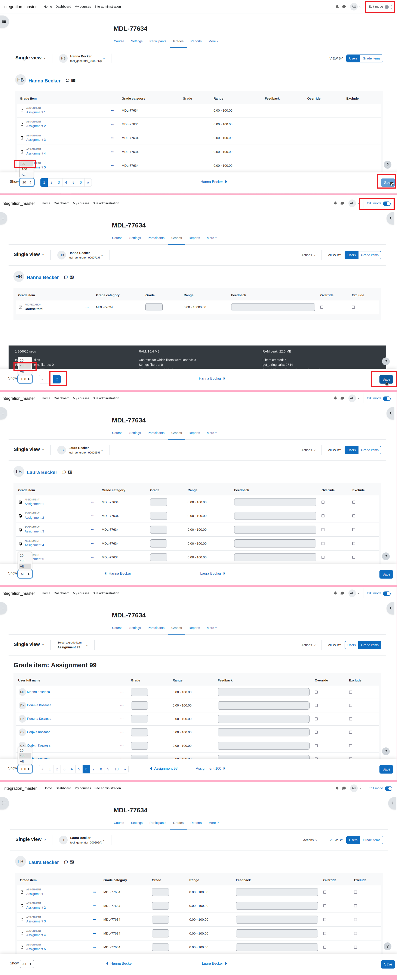Go to page 10 in the pagination
The width and height of the screenshot is (397, 980).
pyautogui.click(x=117, y=769)
